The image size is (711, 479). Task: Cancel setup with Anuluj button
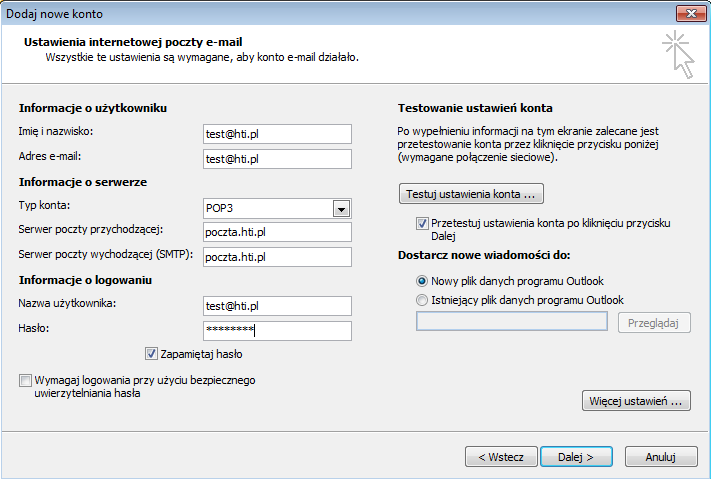tap(661, 457)
